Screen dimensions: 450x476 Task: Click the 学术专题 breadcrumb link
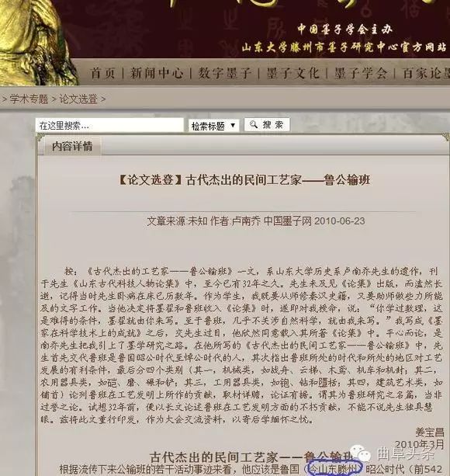tap(29, 99)
